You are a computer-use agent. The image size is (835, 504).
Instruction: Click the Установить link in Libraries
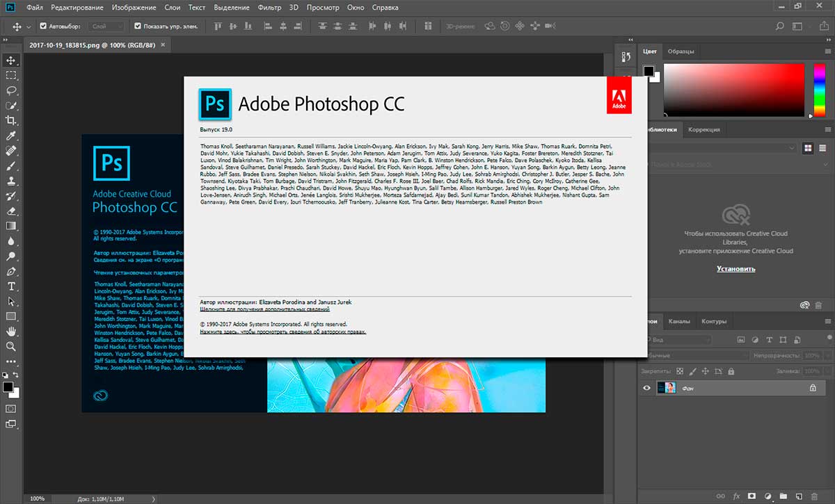(x=736, y=268)
